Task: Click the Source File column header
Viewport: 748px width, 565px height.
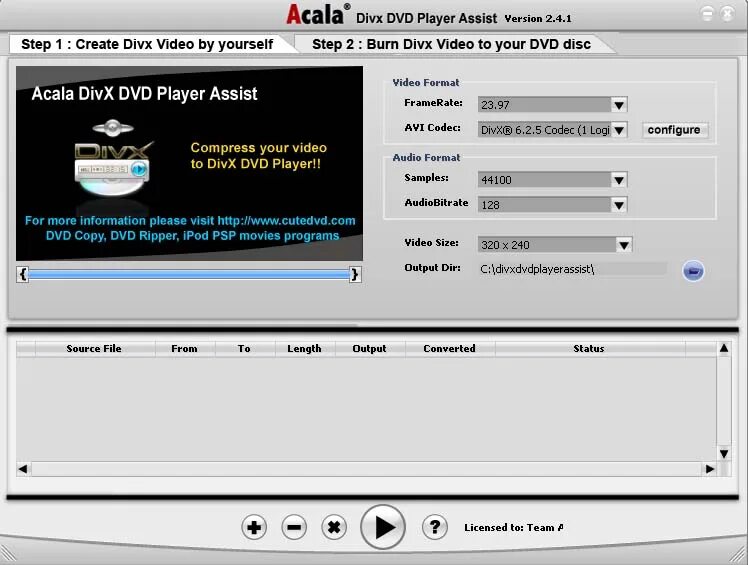Action: (94, 349)
